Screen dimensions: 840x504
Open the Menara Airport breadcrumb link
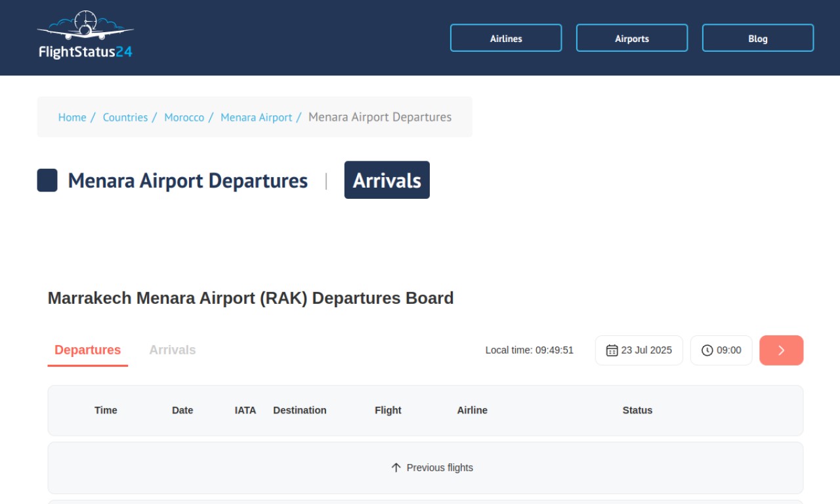click(257, 117)
